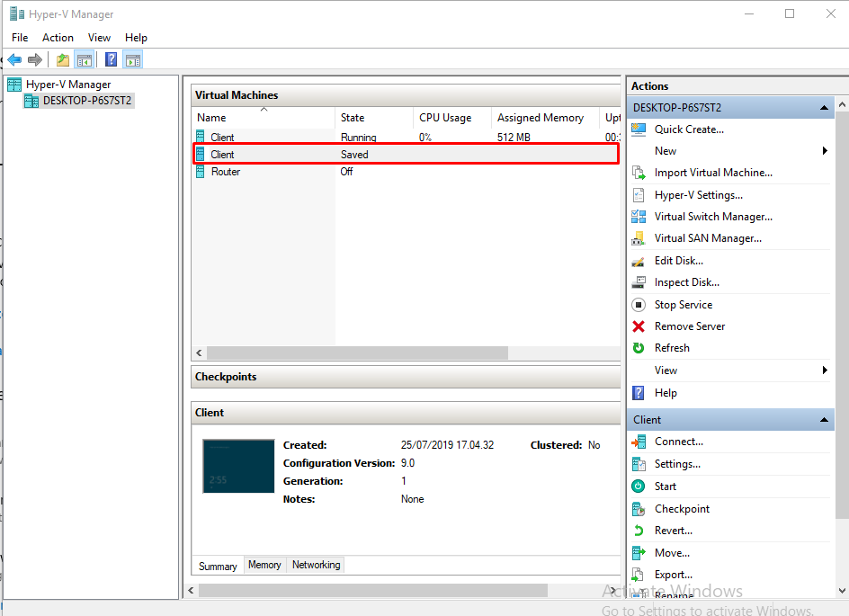Click the Export icon
Screen dimensions: 849x616
(639, 575)
